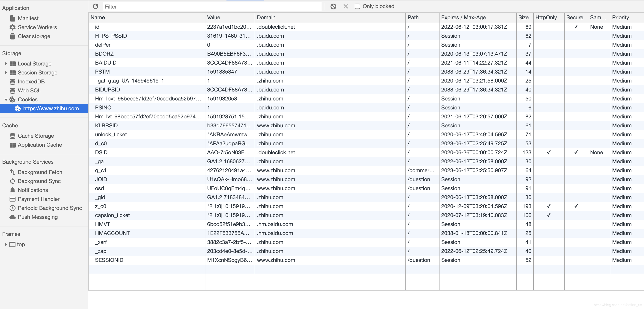Open Manifest in Application sidebar

click(28, 18)
